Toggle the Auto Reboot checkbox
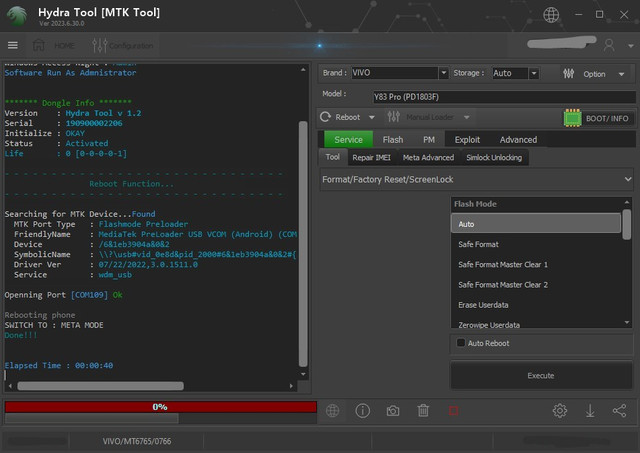The image size is (640, 453). (x=461, y=343)
